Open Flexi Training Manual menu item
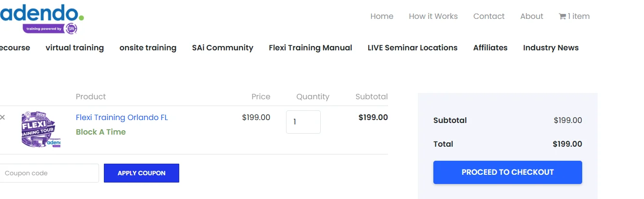Image resolution: width=644 pixels, height=199 pixels. tap(310, 47)
